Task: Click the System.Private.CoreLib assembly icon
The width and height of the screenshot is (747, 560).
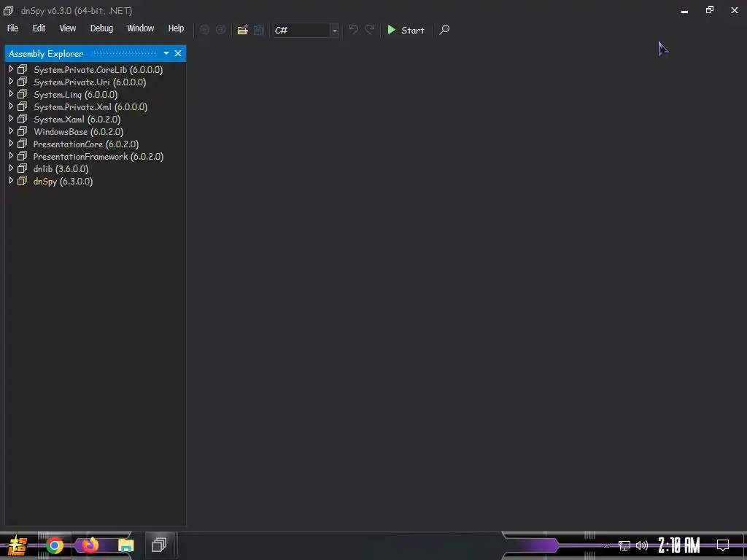Action: tap(22, 69)
